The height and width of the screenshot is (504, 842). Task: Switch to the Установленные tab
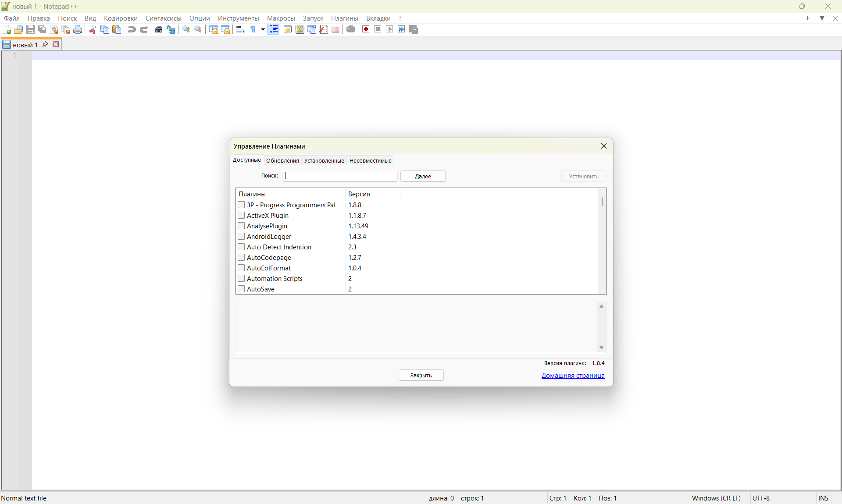pyautogui.click(x=324, y=160)
